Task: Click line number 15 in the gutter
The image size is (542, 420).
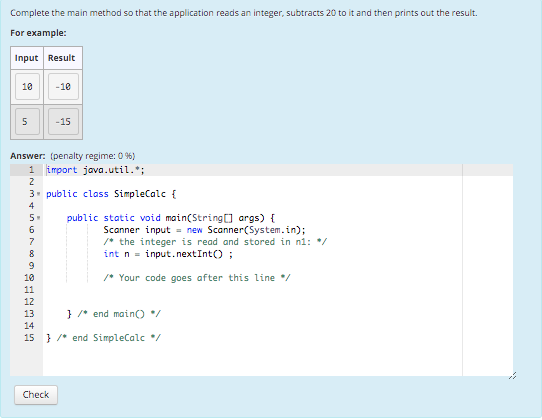Action: [x=29, y=338]
